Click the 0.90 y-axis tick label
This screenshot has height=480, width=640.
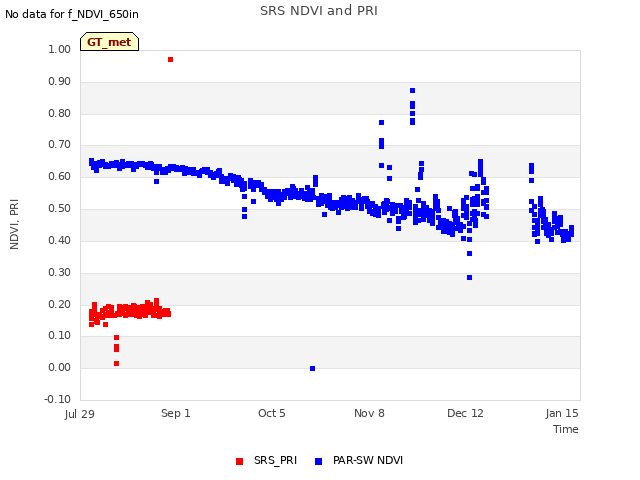(60, 81)
